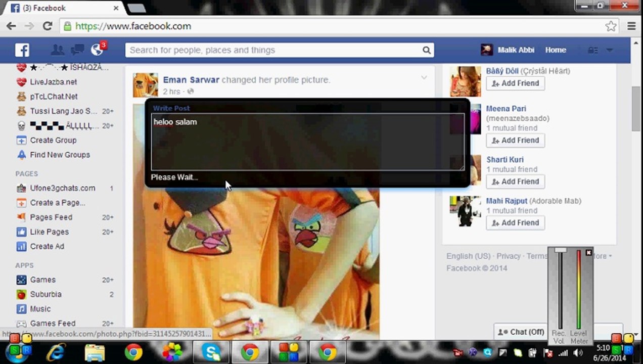643x364 pixels.
Task: Open File Explorer from taskbar
Action: [95, 352]
